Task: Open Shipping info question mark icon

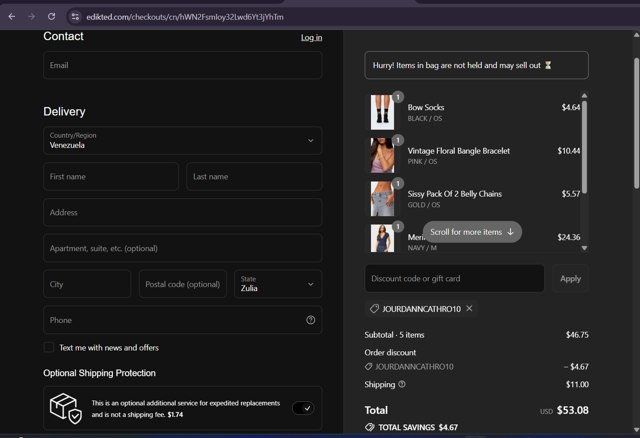Action: [402, 384]
